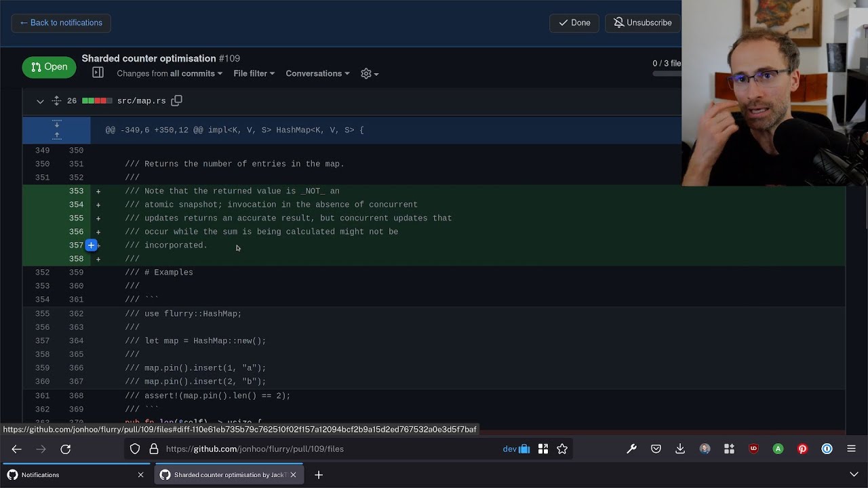
Task: Open the 'dev' container indicator
Action: tap(516, 449)
